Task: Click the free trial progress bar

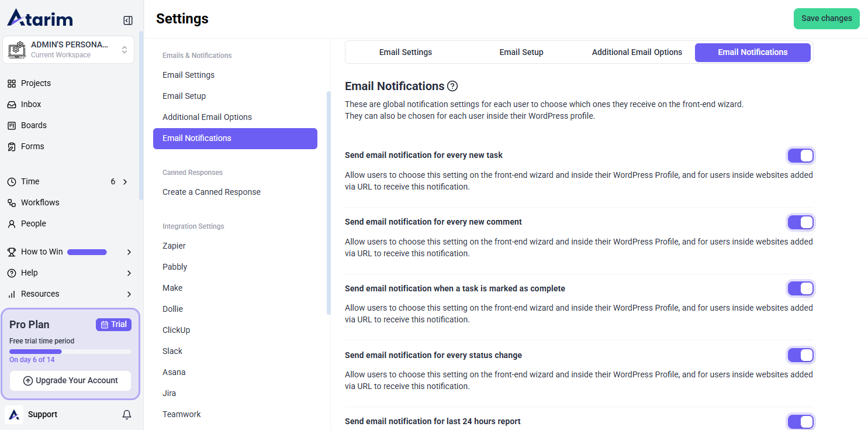Action: pos(70,352)
